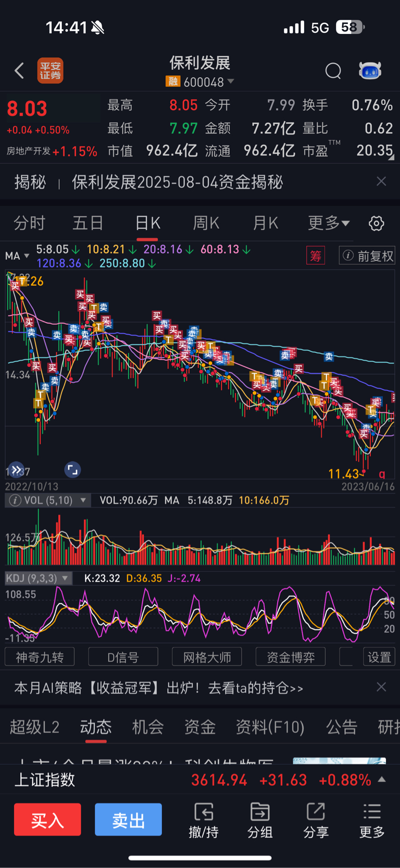This screenshot has width=400, height=868.
Task: Switch to the 月K chart tab
Action: coord(265,223)
